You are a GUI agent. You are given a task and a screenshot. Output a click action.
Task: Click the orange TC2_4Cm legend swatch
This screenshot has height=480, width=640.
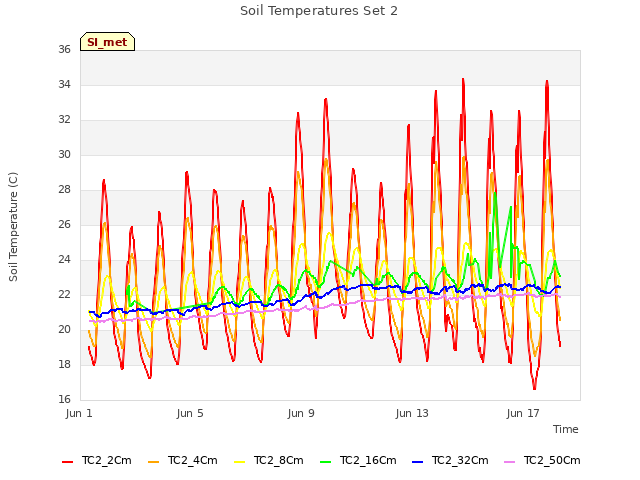153,462
